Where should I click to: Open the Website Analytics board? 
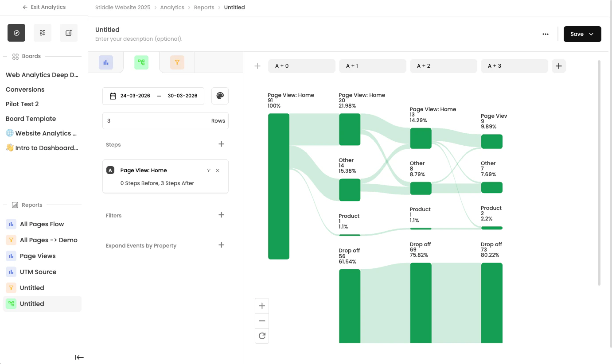pos(42,133)
